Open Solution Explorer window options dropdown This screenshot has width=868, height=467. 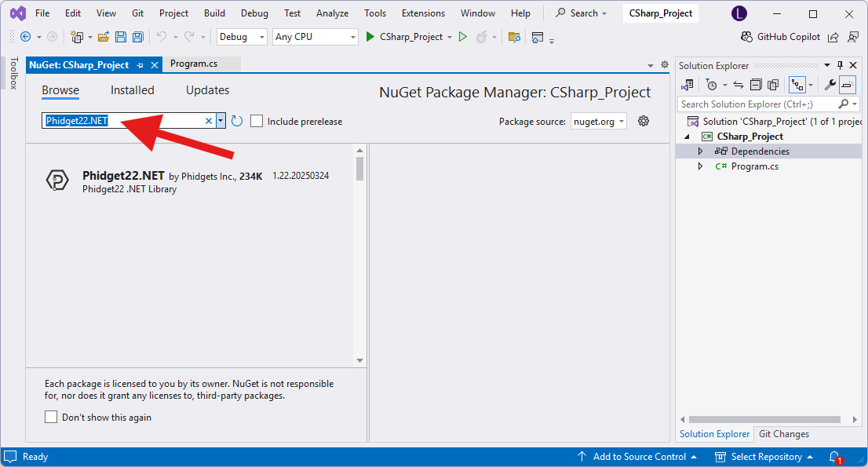click(827, 65)
